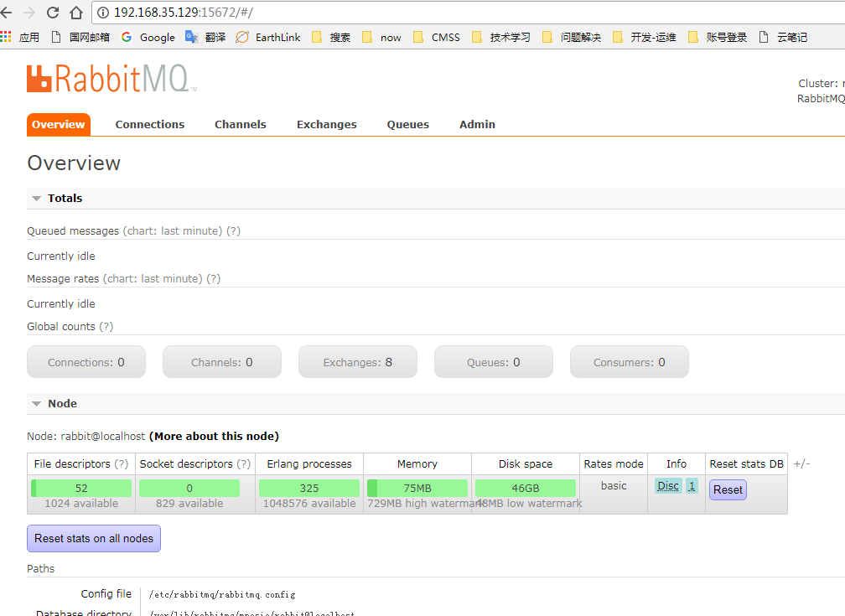Toggle the Paths section heading

click(x=40, y=568)
